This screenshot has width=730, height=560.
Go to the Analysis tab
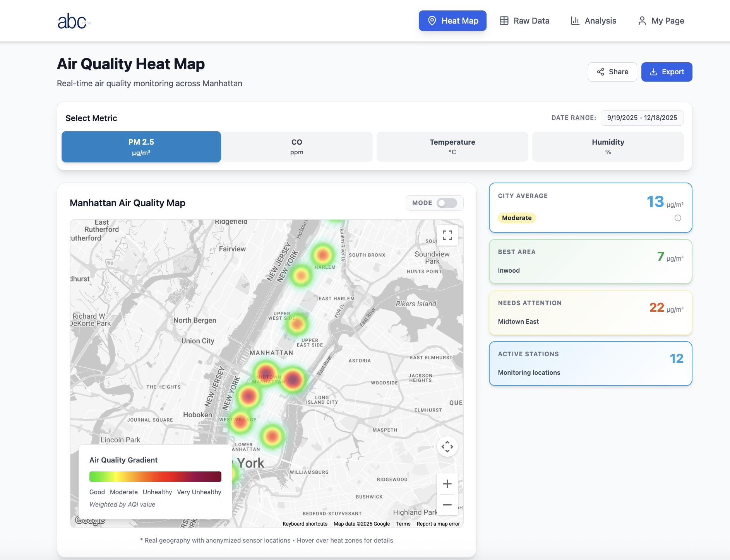[x=593, y=21]
